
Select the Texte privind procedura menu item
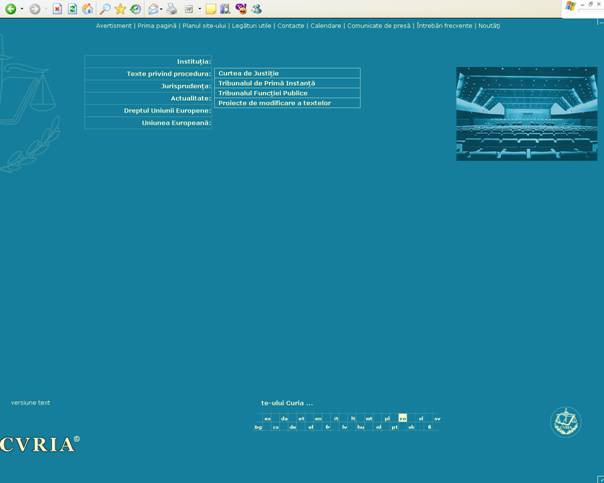pyautogui.click(x=148, y=74)
